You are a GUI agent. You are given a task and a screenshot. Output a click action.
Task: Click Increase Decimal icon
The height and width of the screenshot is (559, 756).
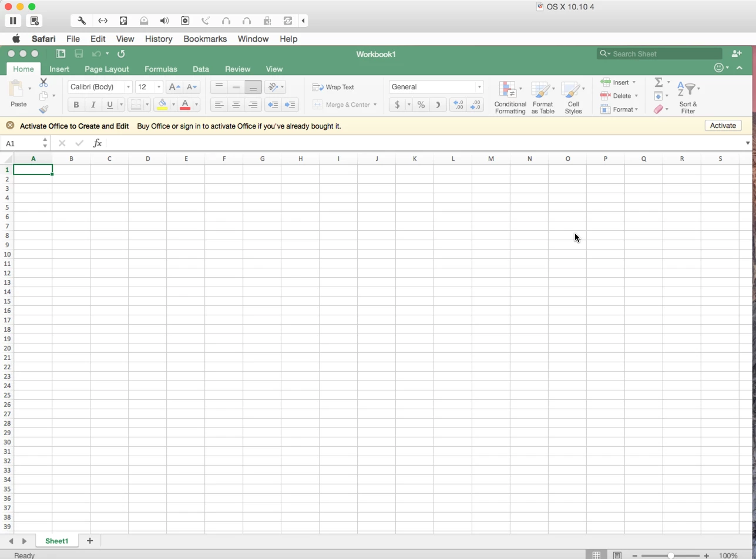pos(459,105)
